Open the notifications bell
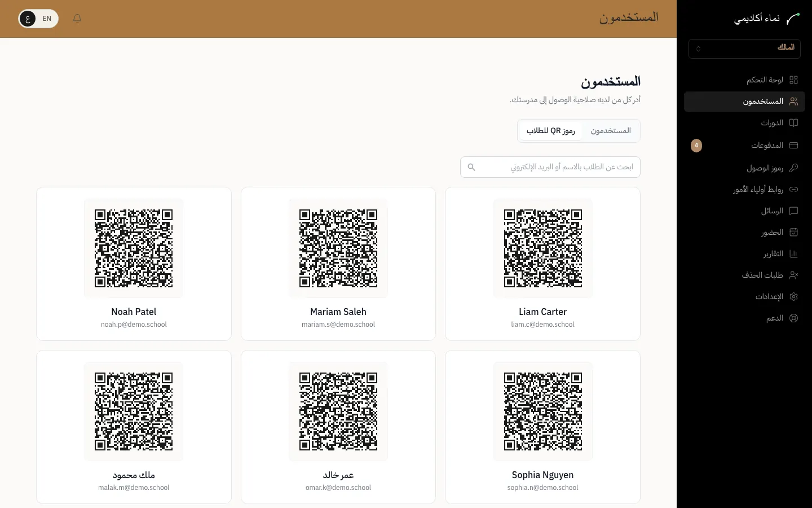 point(77,19)
